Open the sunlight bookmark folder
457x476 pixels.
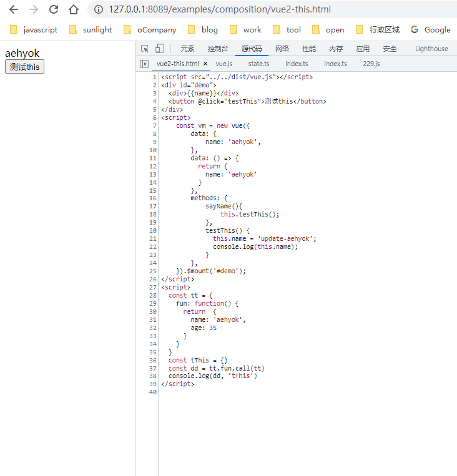coord(91,30)
